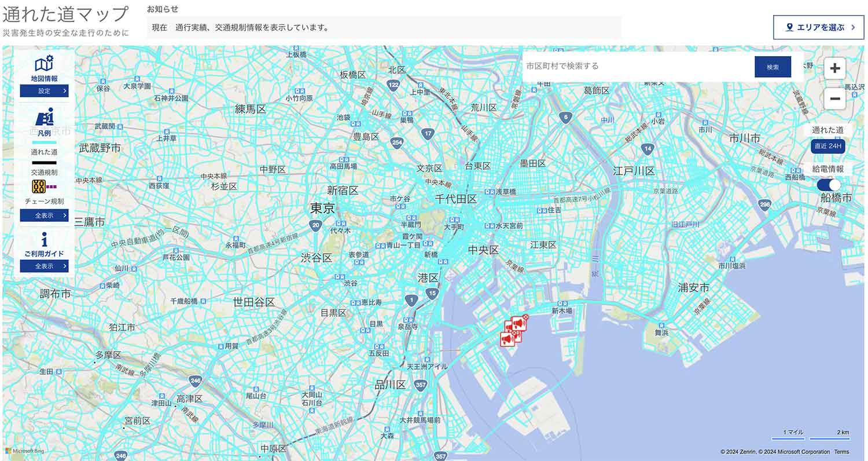Click route 246 shield near 高津区

coord(195,380)
